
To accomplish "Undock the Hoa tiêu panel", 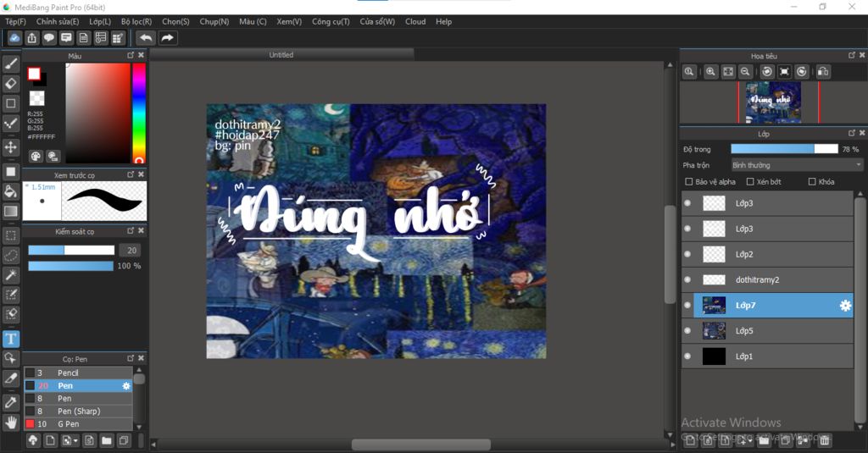I will point(852,55).
